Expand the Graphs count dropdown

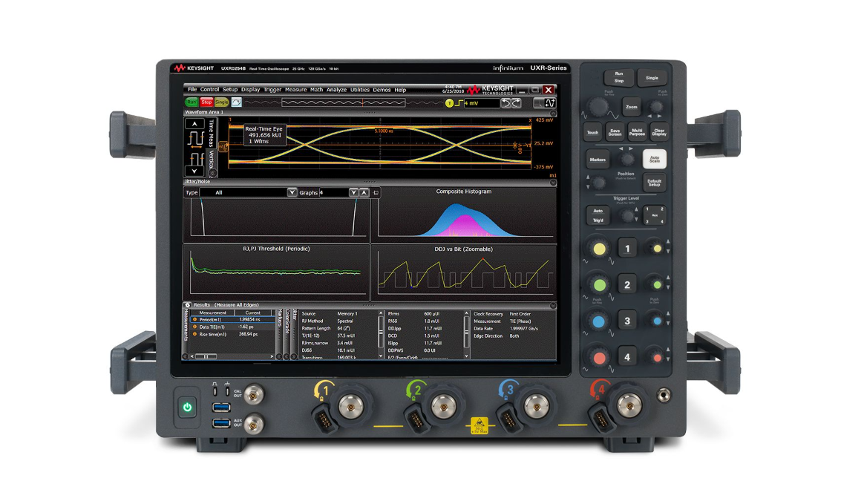click(353, 193)
